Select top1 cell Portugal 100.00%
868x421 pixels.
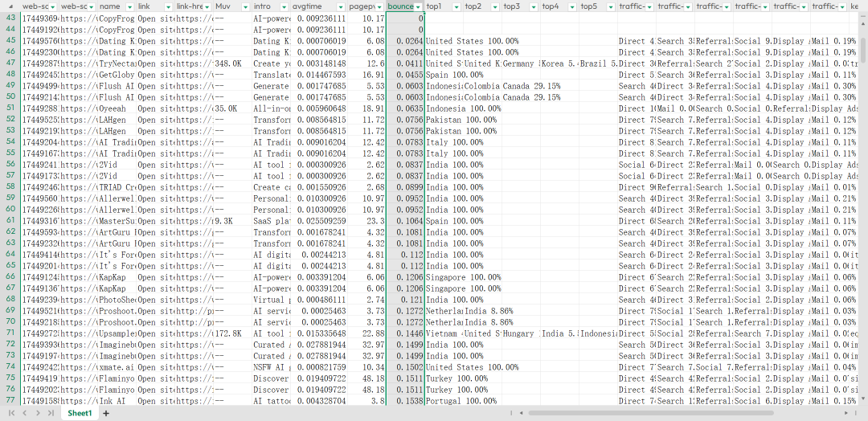coord(444,401)
